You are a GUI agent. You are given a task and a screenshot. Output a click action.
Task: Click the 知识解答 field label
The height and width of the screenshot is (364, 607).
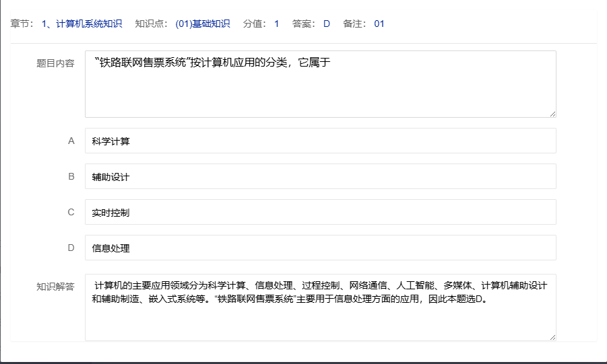(55, 286)
